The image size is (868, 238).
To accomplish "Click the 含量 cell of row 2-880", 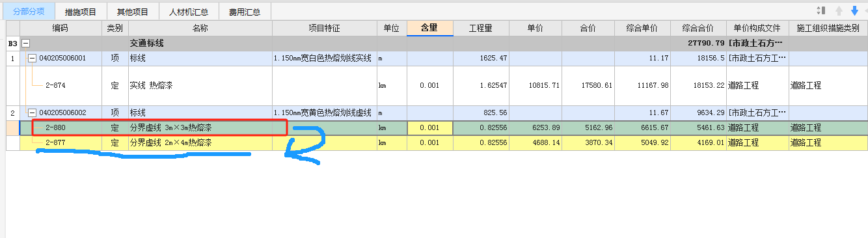I will click(x=429, y=128).
